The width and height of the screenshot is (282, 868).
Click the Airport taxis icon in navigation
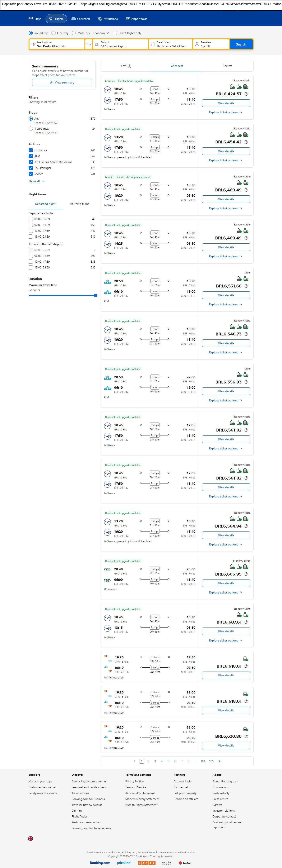pos(128,19)
